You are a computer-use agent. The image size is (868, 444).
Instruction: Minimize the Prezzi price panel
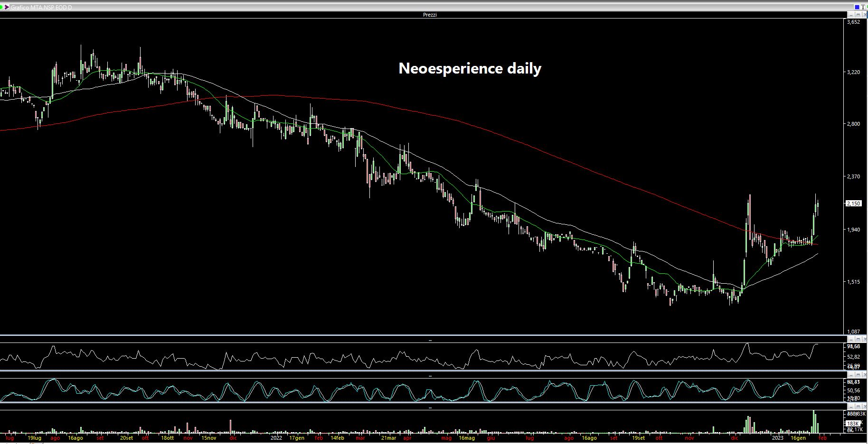coord(851,15)
